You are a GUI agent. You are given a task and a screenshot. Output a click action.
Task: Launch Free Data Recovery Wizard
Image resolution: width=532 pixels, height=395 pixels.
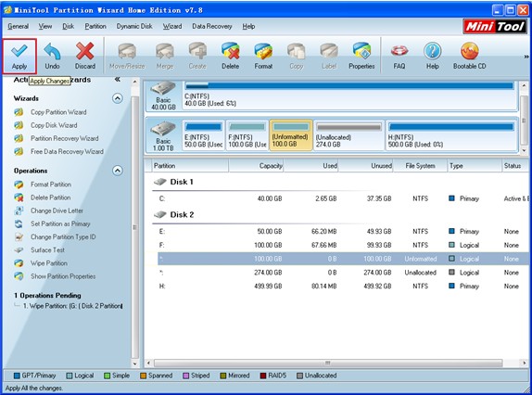pos(67,151)
